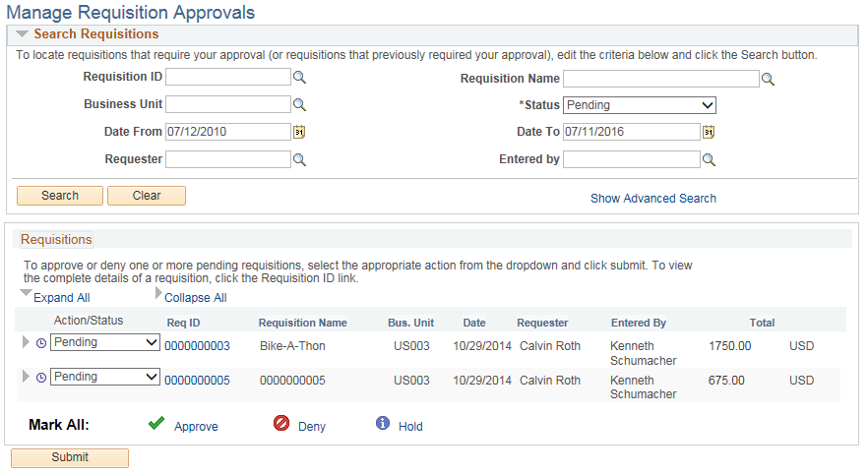
Task: Open calendar picker for Date To
Action: click(709, 132)
